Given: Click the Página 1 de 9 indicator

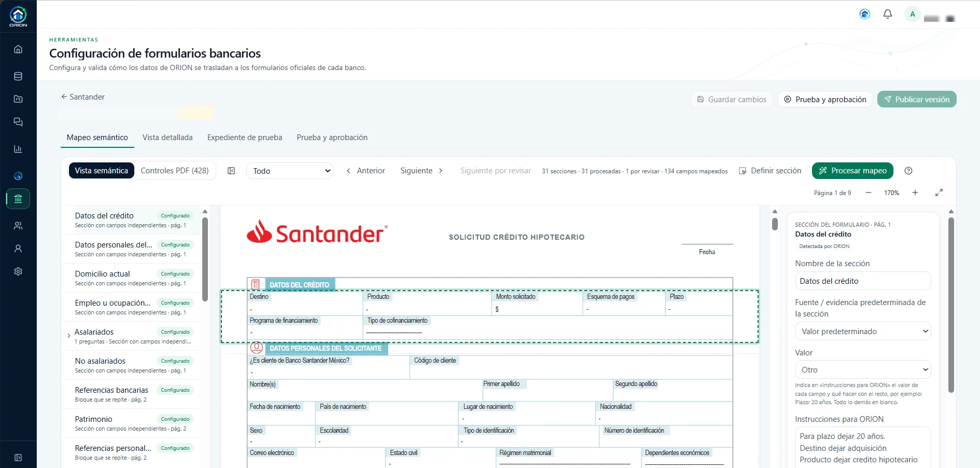Looking at the screenshot, I should click(833, 192).
